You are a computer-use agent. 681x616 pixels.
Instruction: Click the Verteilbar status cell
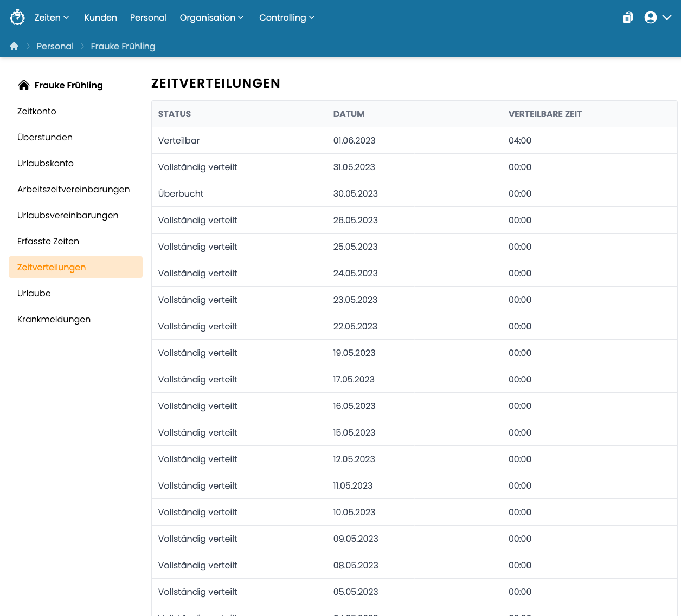(179, 140)
